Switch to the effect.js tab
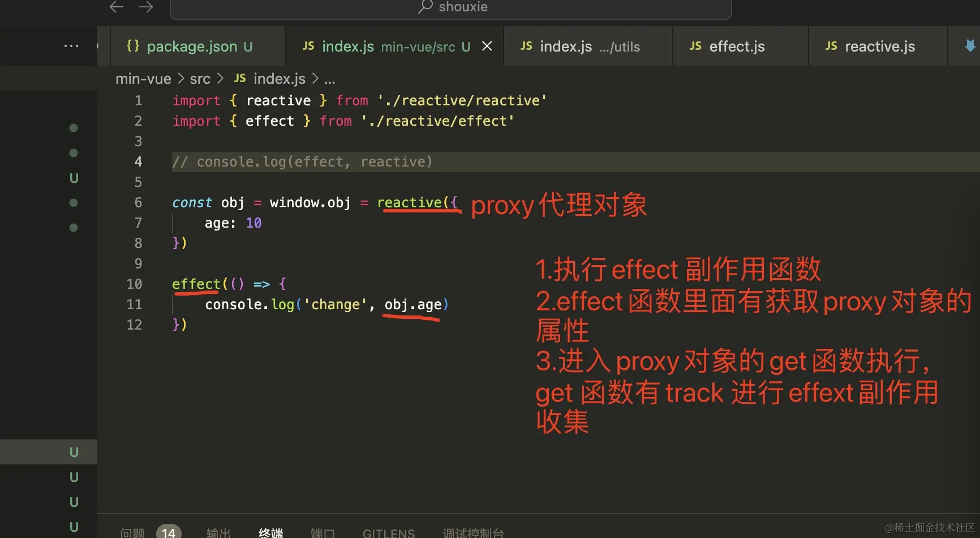 pyautogui.click(x=740, y=46)
